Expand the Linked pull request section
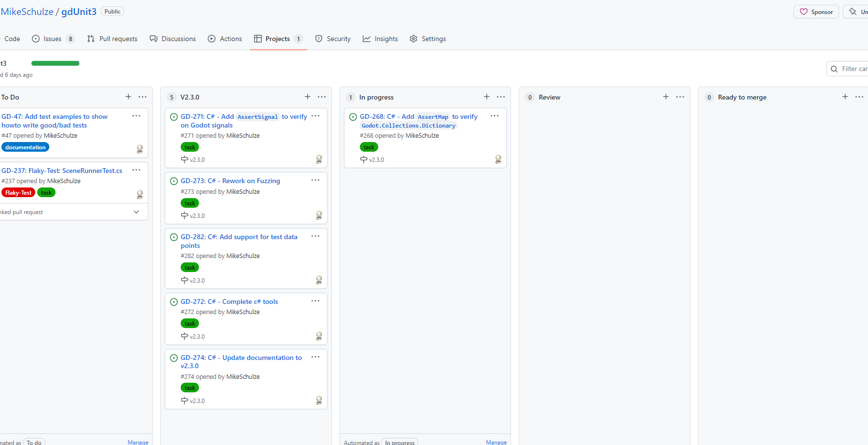The height and width of the screenshot is (445, 868). tap(136, 212)
